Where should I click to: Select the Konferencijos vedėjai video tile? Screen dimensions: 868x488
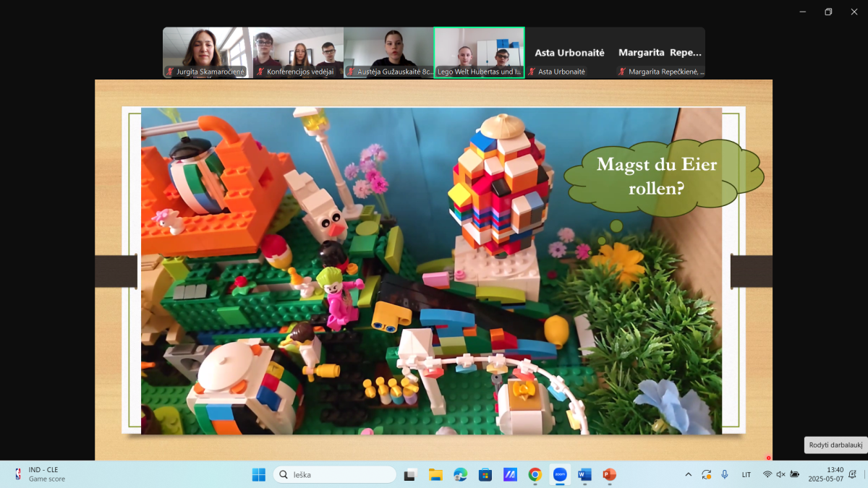[x=298, y=52]
